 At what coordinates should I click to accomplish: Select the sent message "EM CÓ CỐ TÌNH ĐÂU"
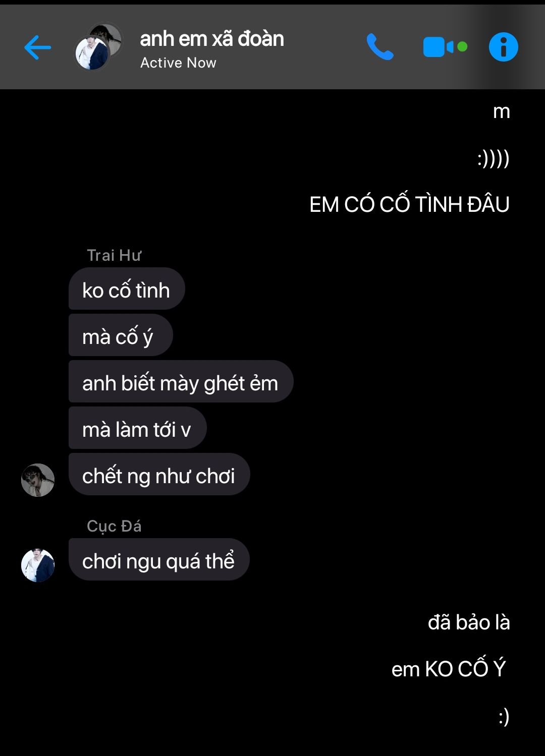click(409, 205)
